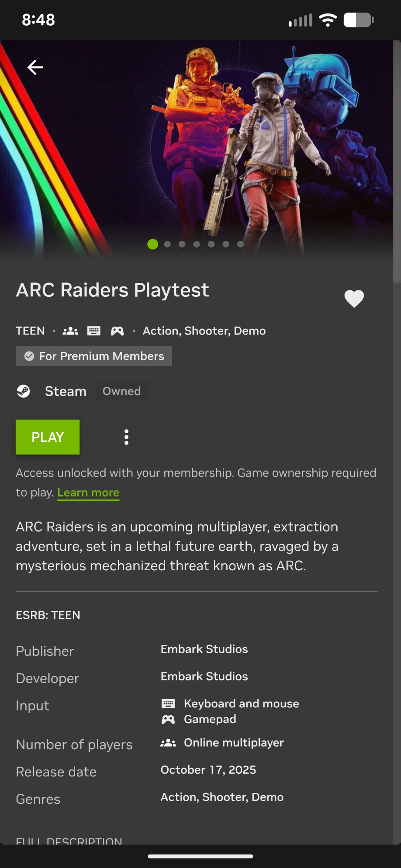Screen dimensions: 401x868
Task: Tap the back arrow icon
Action: click(x=35, y=67)
